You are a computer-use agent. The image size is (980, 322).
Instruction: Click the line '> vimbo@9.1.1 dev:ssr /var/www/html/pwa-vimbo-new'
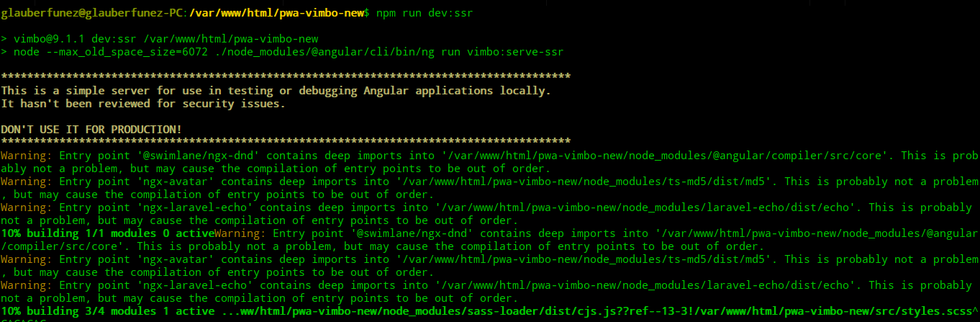[x=160, y=39]
